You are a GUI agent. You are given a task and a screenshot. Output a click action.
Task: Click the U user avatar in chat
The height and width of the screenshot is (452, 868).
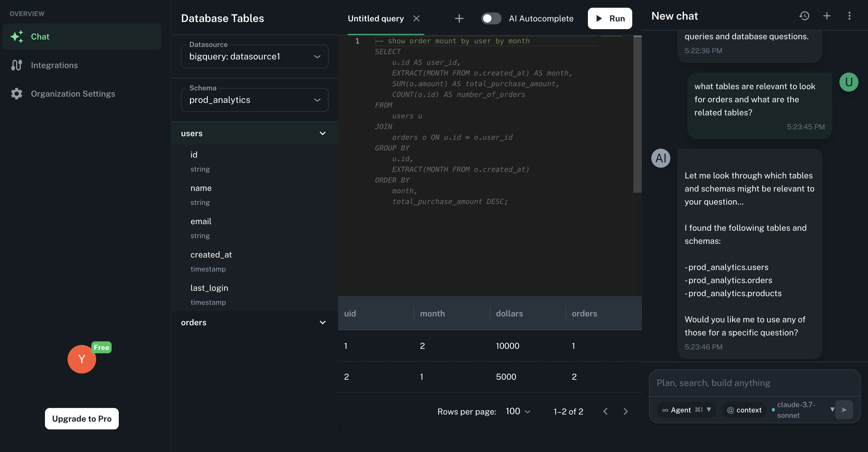848,82
